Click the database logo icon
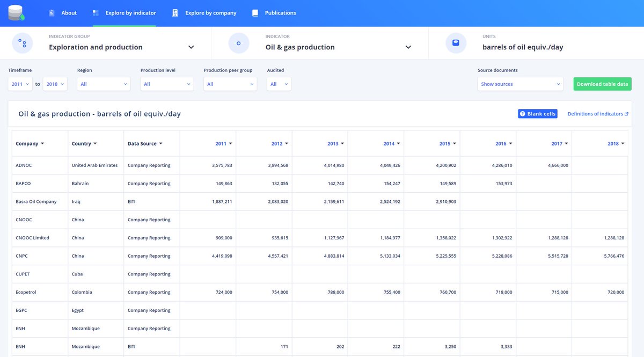 click(17, 13)
